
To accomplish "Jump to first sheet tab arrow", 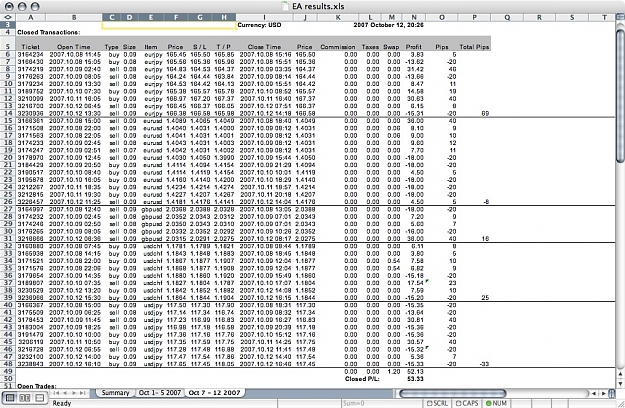I will point(57,393).
